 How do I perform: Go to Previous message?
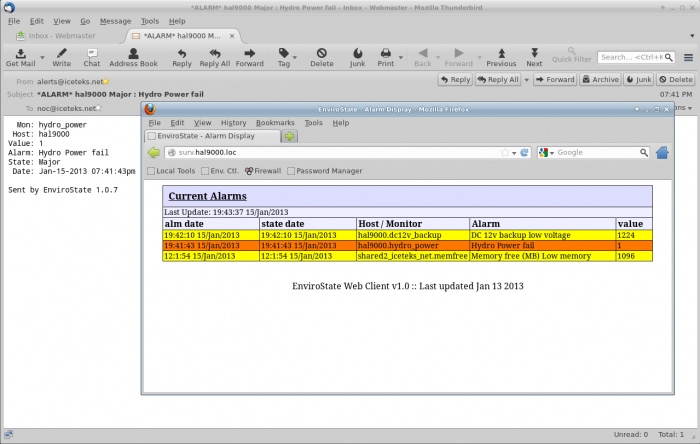pyautogui.click(x=501, y=58)
